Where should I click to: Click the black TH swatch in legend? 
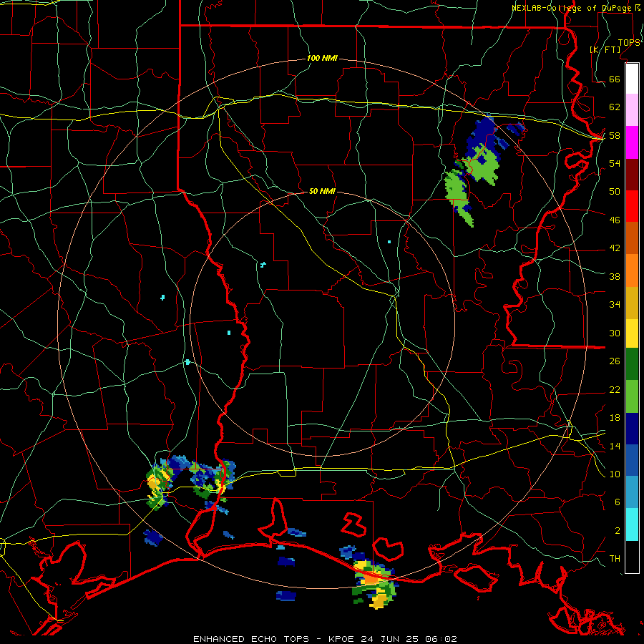(632, 557)
